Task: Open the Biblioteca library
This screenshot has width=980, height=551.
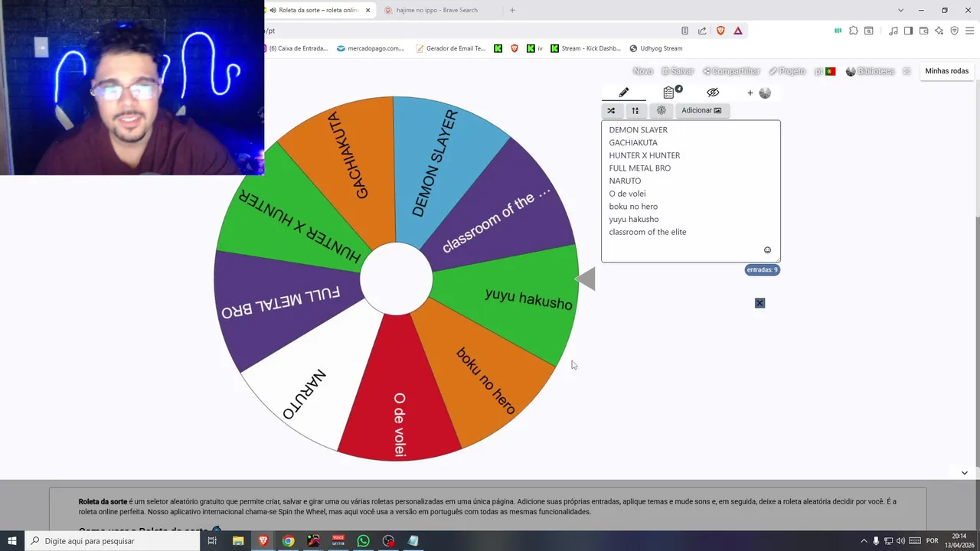Action: 870,71
